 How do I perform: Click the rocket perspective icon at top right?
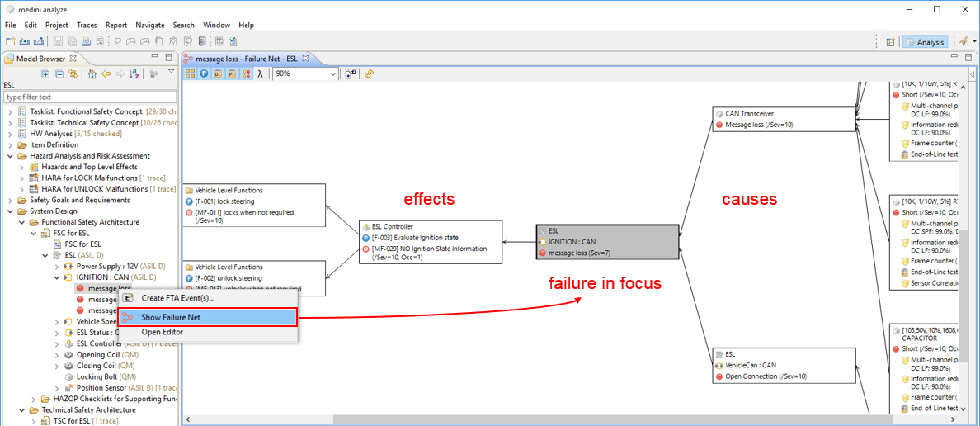click(964, 42)
